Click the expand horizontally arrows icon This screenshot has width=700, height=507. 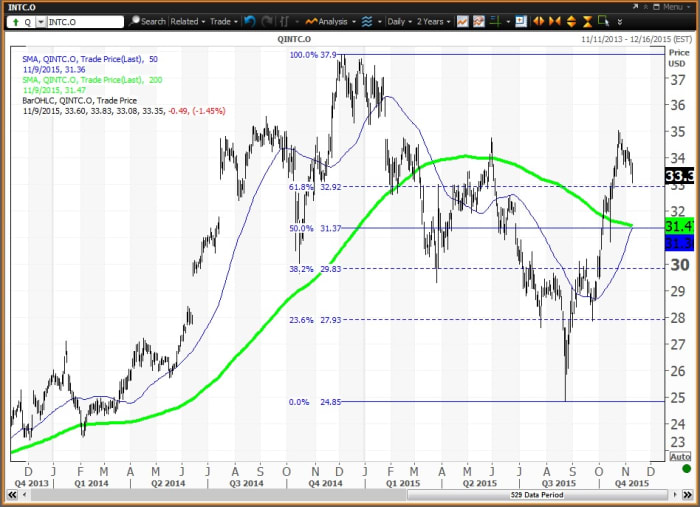pyautogui.click(x=538, y=21)
